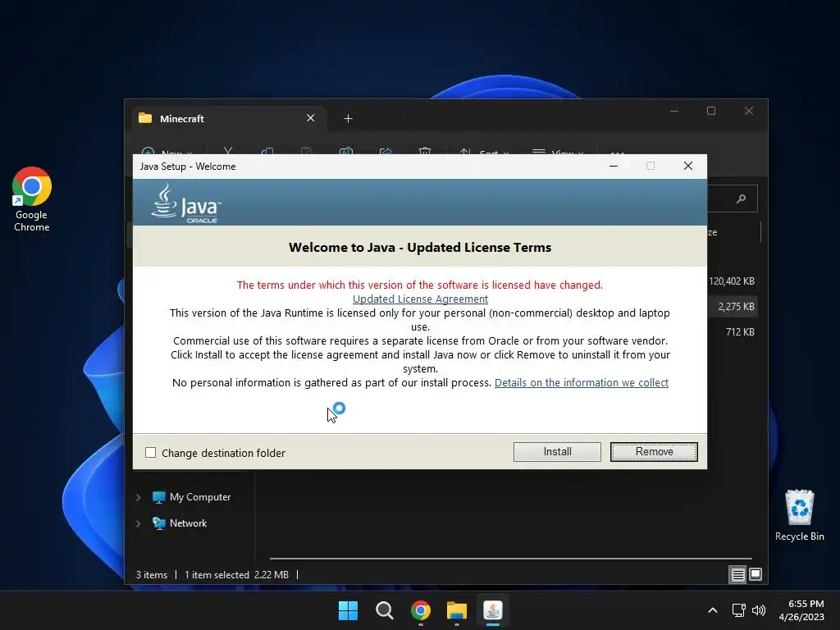Click the Java Oracle logo in banner
840x630 pixels.
coord(186,203)
